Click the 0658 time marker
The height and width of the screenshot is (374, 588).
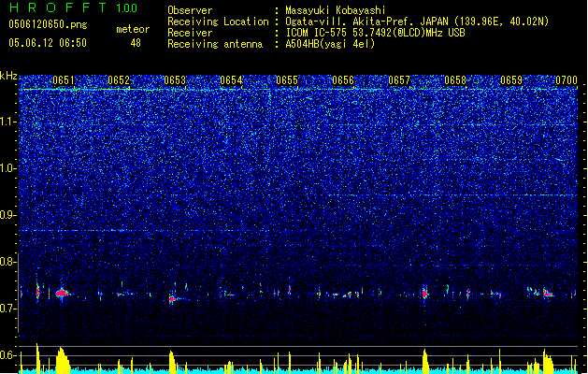pos(455,80)
